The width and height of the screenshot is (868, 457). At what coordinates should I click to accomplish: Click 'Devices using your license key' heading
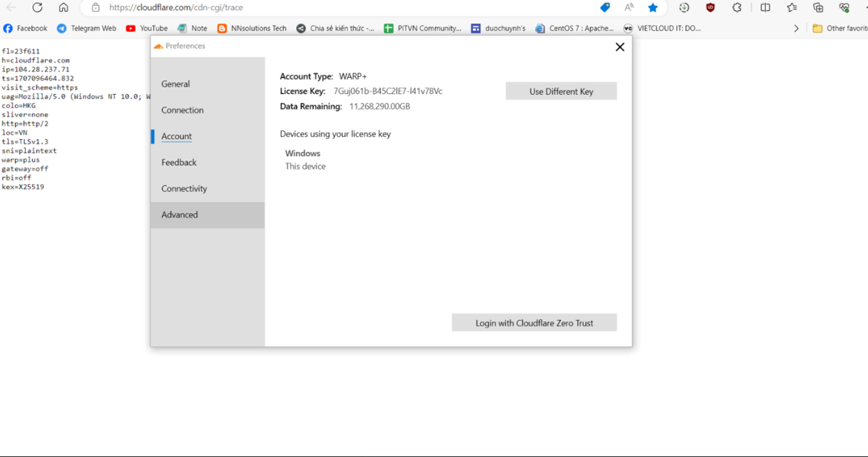coord(335,134)
